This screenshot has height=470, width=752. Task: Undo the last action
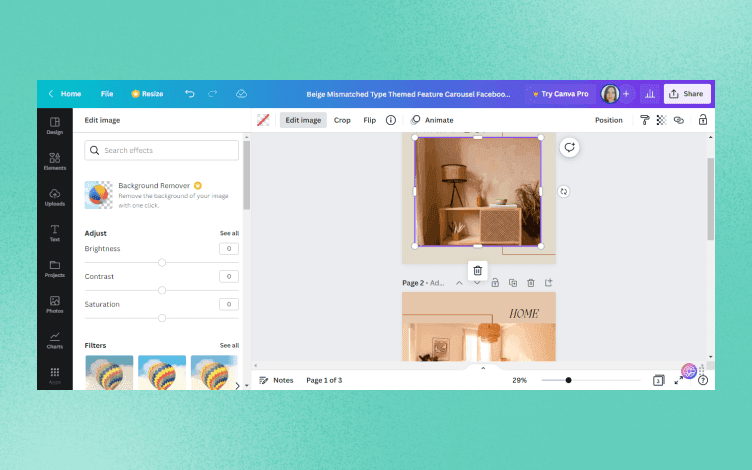click(x=190, y=94)
